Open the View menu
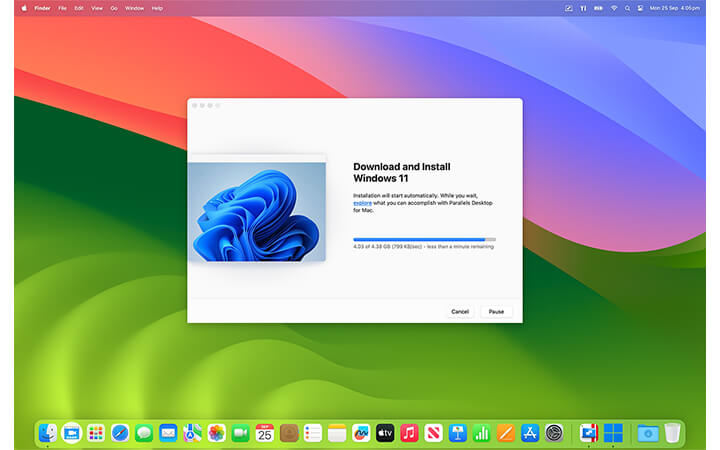 pos(97,8)
